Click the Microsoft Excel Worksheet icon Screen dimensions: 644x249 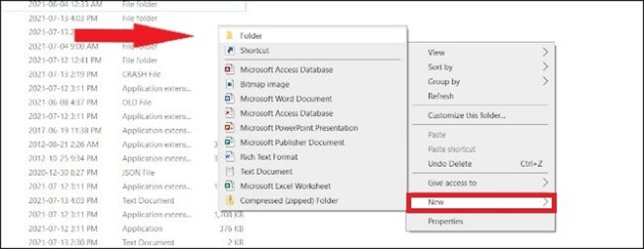(229, 186)
